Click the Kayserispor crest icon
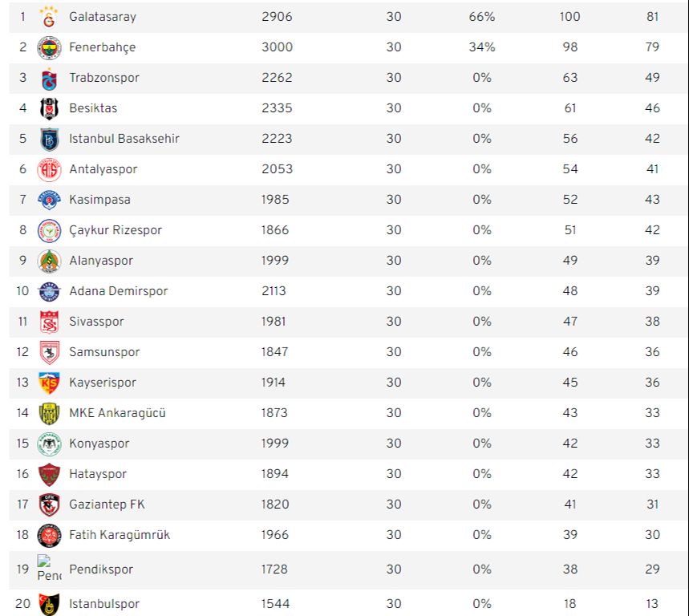The width and height of the screenshot is (689, 616). [49, 383]
